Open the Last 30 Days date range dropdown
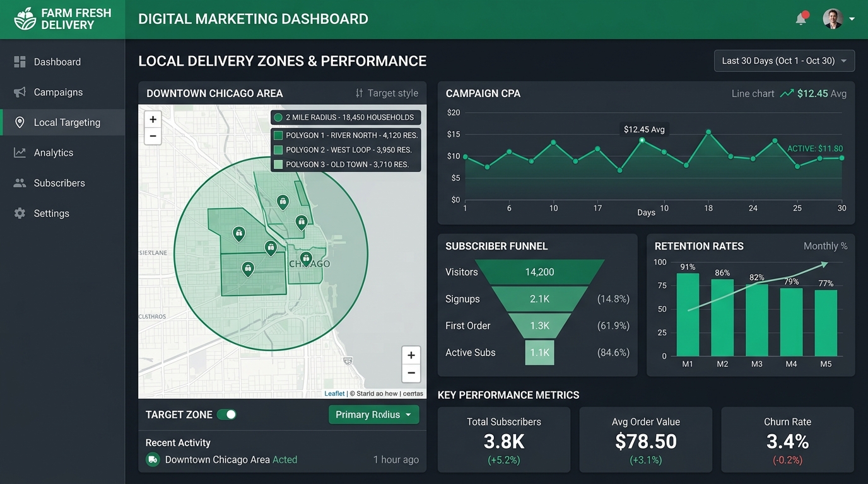Viewport: 868px width, 484px height. 784,60
